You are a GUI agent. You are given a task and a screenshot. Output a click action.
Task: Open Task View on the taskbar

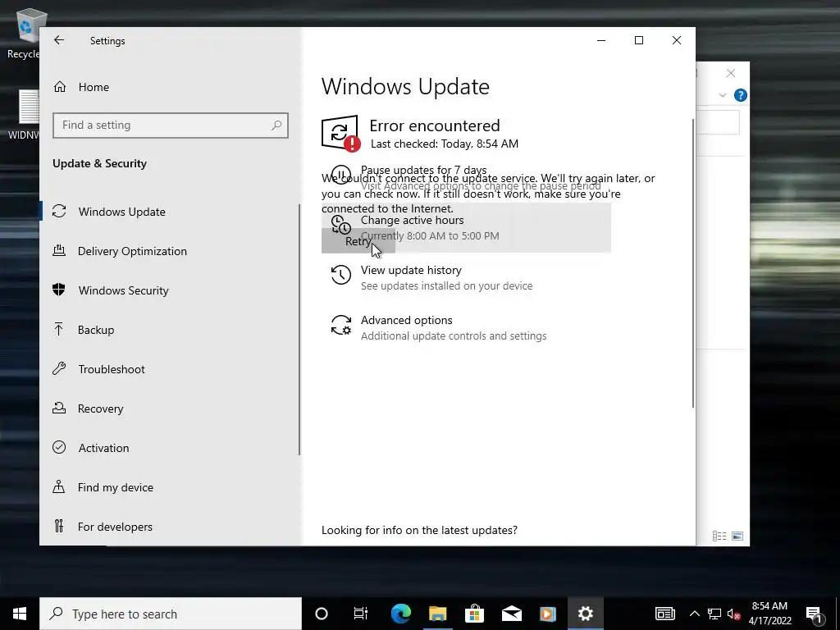click(x=361, y=614)
